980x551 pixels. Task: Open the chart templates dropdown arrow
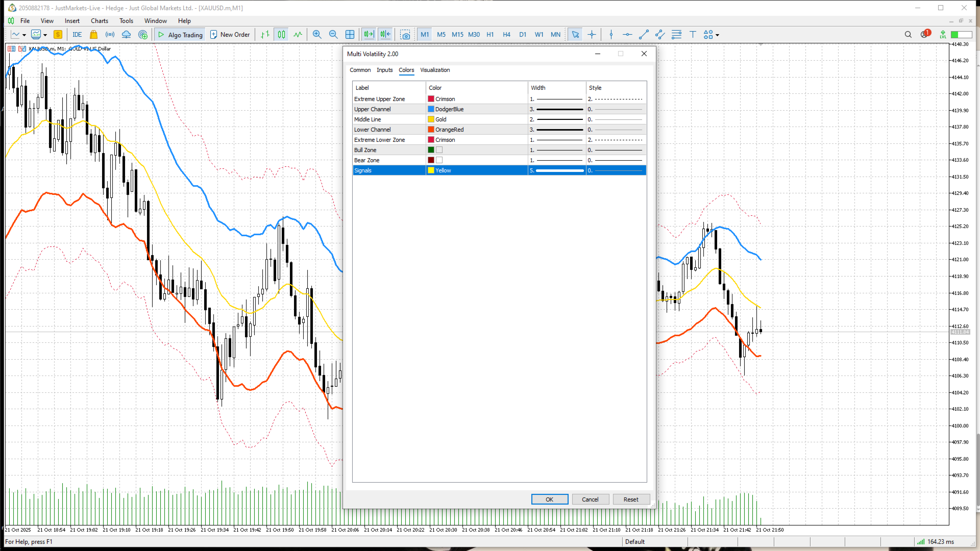point(45,35)
